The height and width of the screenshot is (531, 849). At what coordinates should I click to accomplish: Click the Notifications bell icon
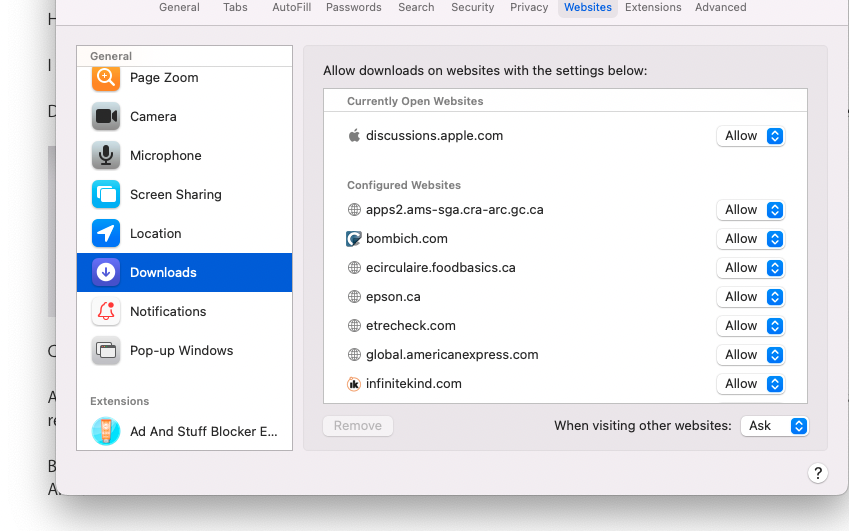106,312
